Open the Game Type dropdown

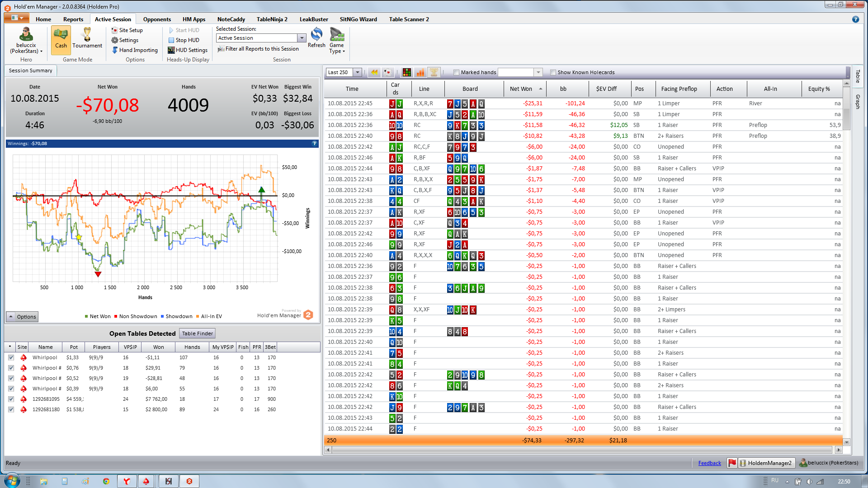tap(337, 40)
